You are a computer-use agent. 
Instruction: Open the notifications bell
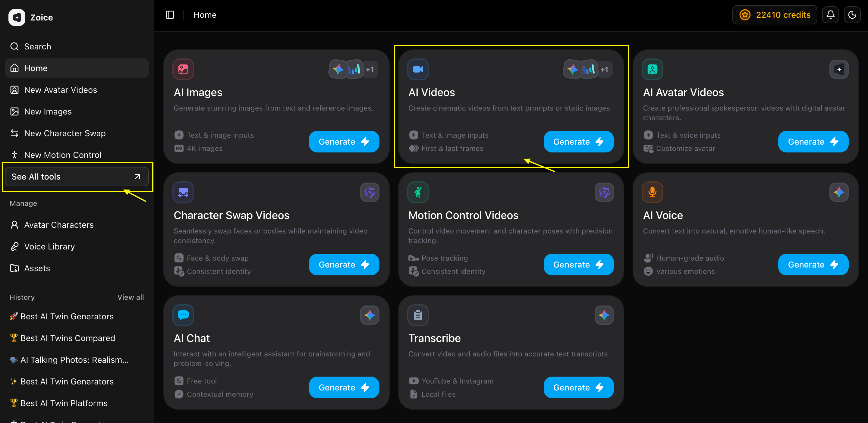pyautogui.click(x=830, y=15)
